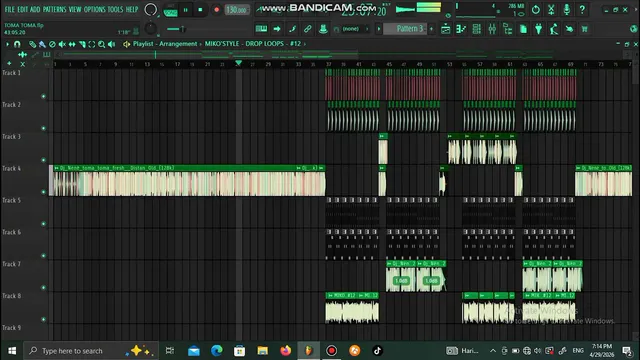
Task: Open the ADD menu
Action: (x=35, y=9)
